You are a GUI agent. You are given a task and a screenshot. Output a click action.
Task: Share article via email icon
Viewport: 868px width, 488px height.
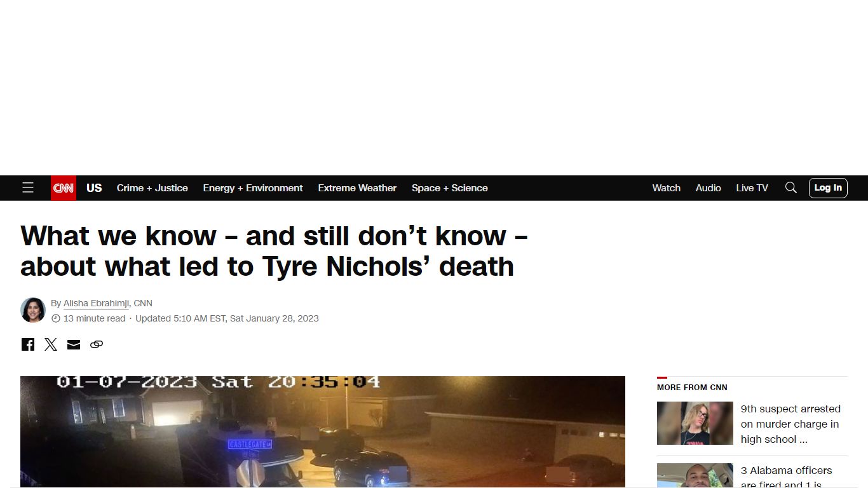(x=74, y=344)
